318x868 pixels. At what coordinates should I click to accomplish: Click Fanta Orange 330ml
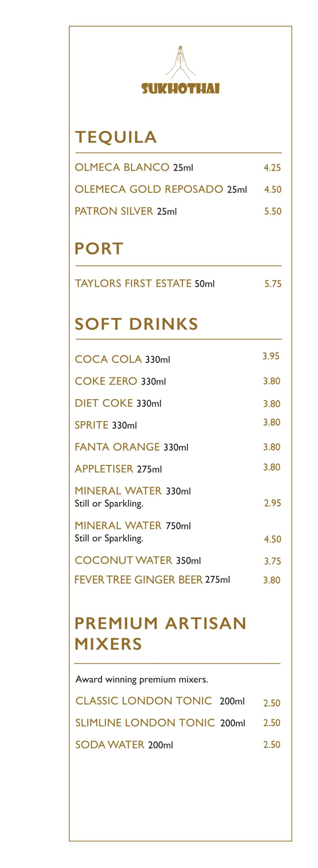click(131, 447)
